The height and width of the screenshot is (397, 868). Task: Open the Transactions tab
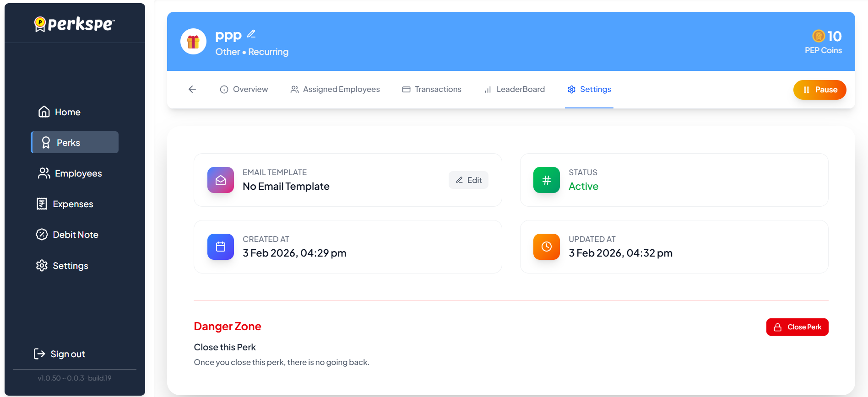tap(432, 90)
